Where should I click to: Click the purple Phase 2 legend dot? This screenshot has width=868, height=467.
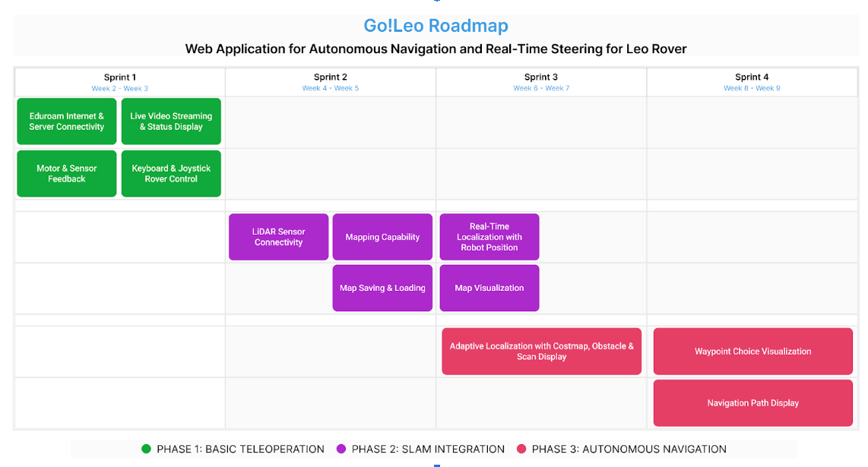pyautogui.click(x=341, y=450)
